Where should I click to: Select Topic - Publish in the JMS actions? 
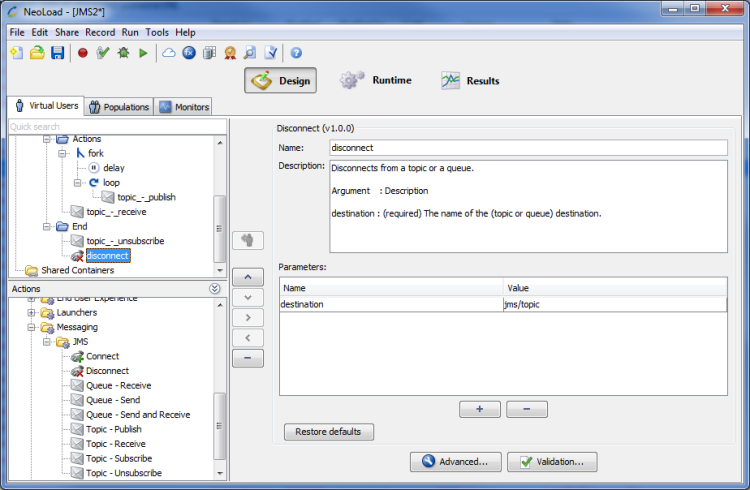point(113,429)
